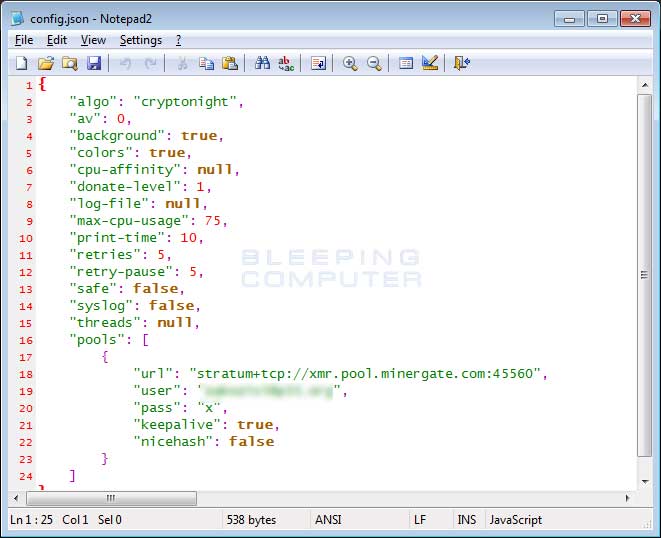Click the "nicehash" key text
The width and height of the screenshot is (661, 538).
[x=173, y=442]
